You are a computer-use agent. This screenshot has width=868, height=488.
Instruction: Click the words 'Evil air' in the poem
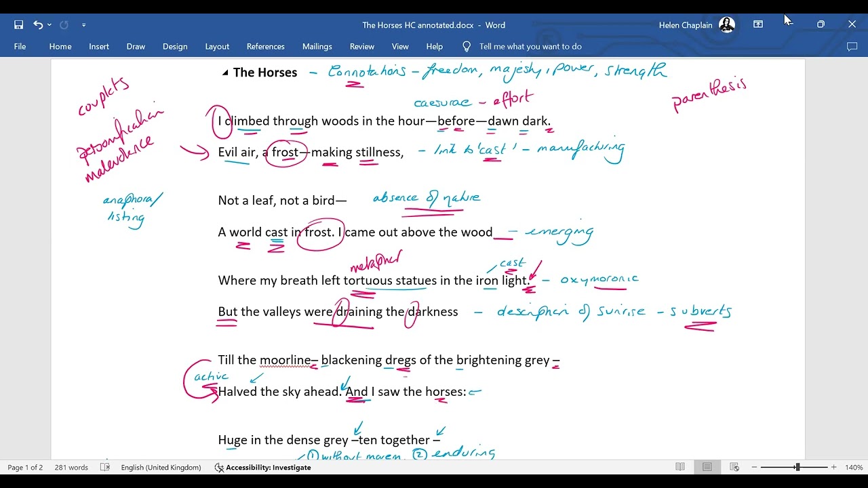(x=237, y=152)
